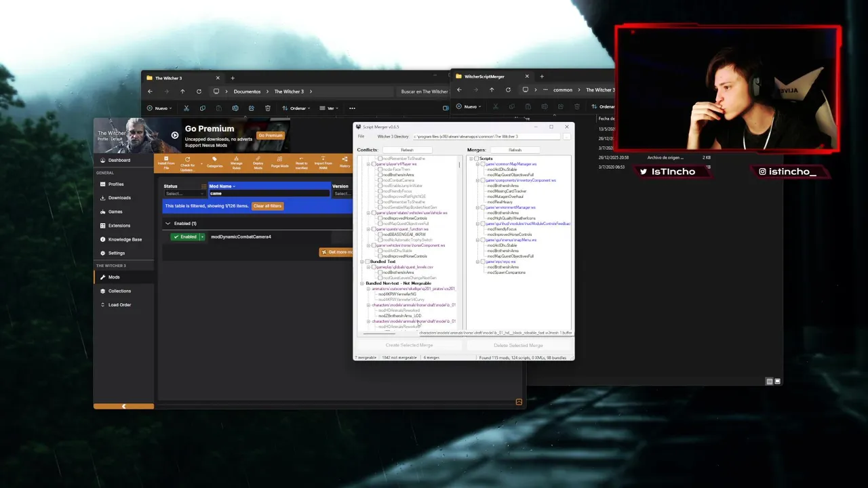
Task: Click Clear all filters button
Action: coord(267,206)
